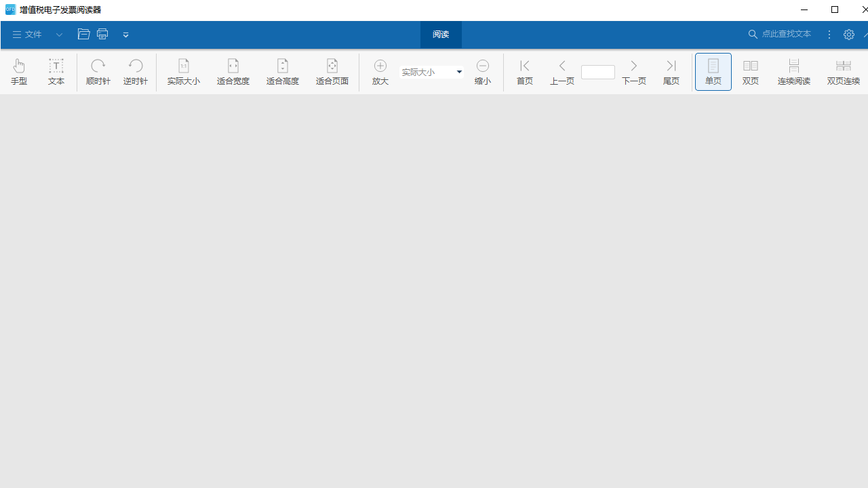Go to next page (下一页)

coord(634,72)
